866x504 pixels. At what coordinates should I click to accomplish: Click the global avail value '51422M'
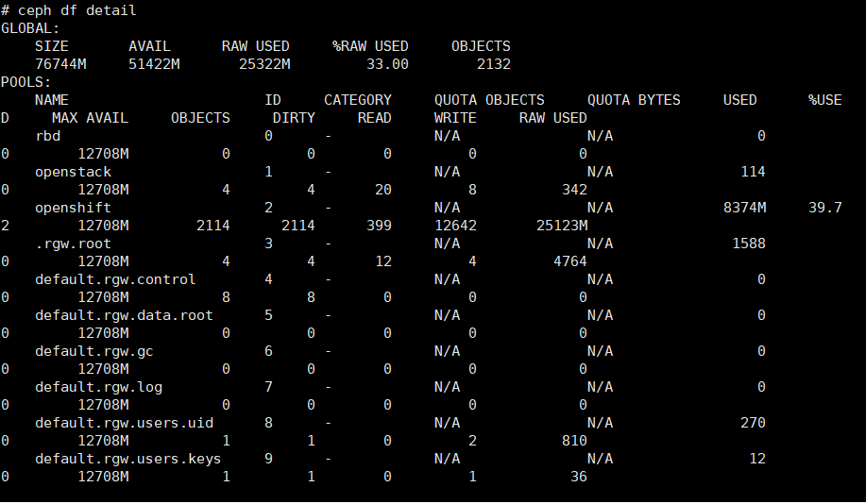point(154,64)
